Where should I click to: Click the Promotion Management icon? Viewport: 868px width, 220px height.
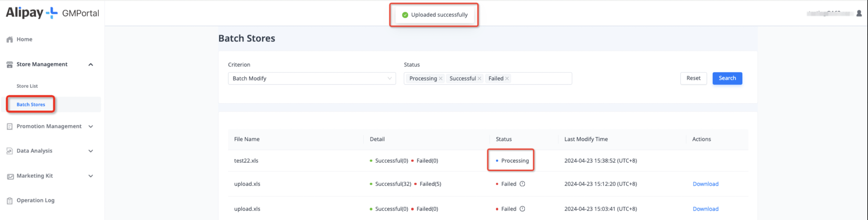[10, 127]
